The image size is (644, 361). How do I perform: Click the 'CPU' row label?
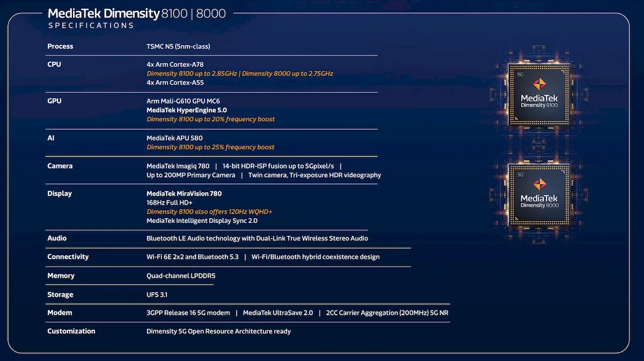pos(54,64)
